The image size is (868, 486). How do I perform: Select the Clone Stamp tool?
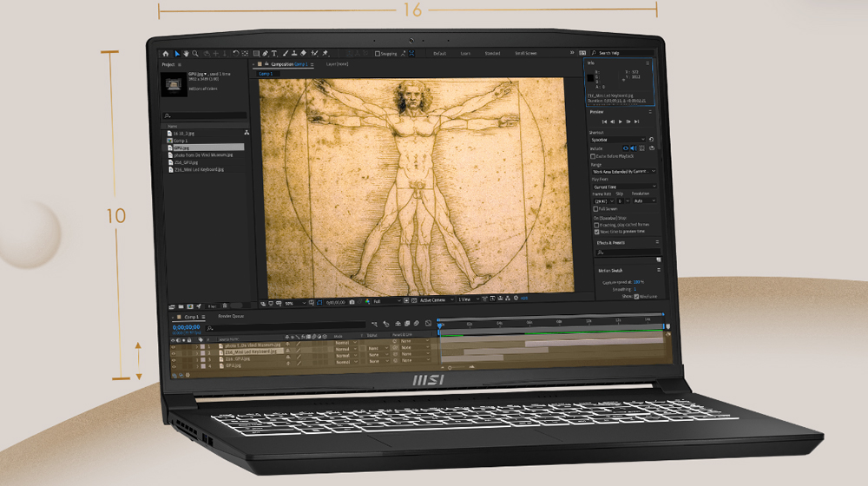coord(294,54)
